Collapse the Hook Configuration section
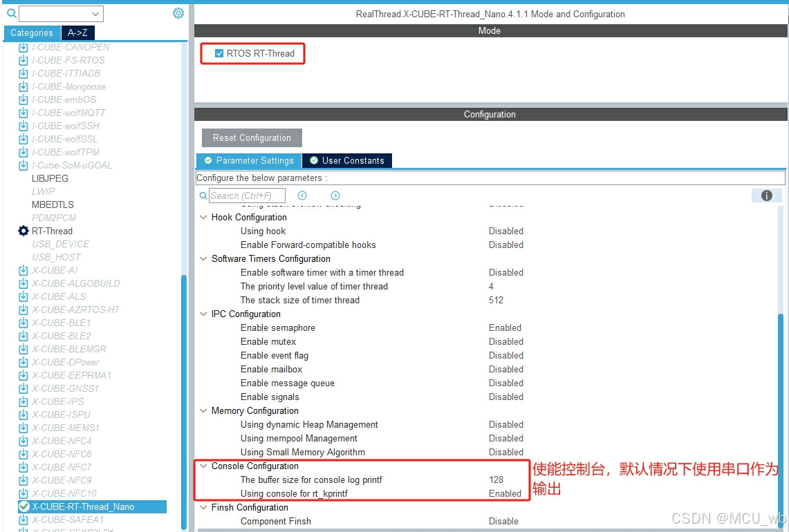The height and width of the screenshot is (532, 789). 203,217
